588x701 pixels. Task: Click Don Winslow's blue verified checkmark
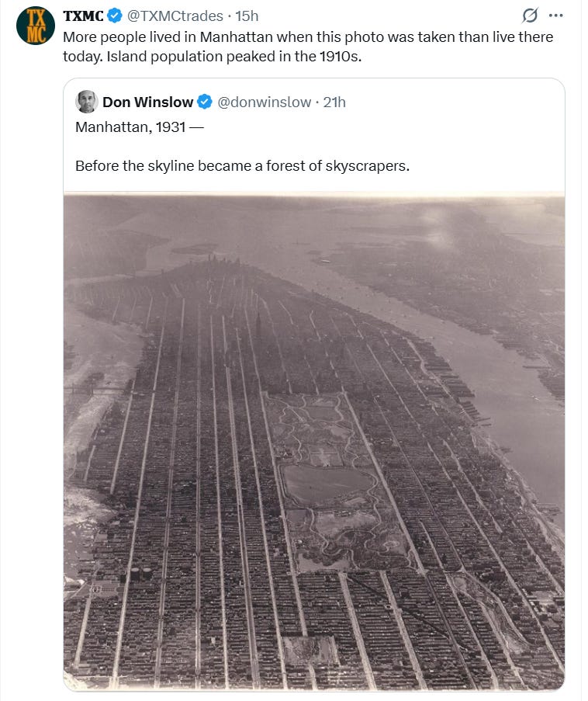pos(205,102)
